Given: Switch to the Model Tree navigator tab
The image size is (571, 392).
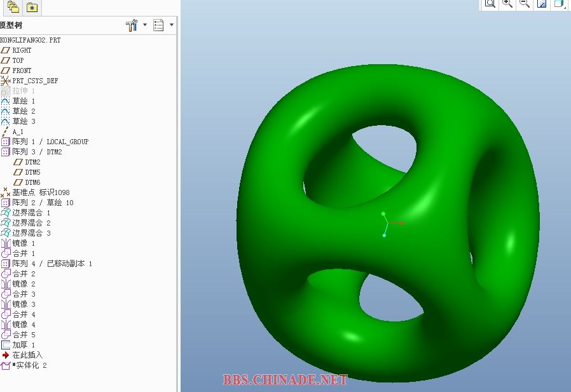Looking at the screenshot, I should (x=13, y=7).
